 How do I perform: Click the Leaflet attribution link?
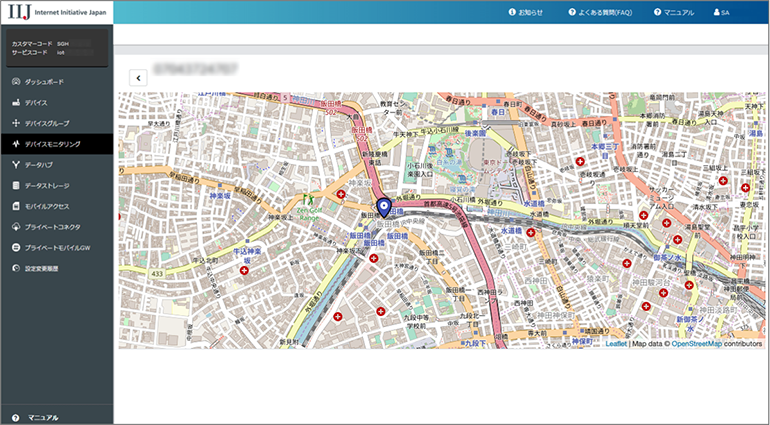(616, 344)
